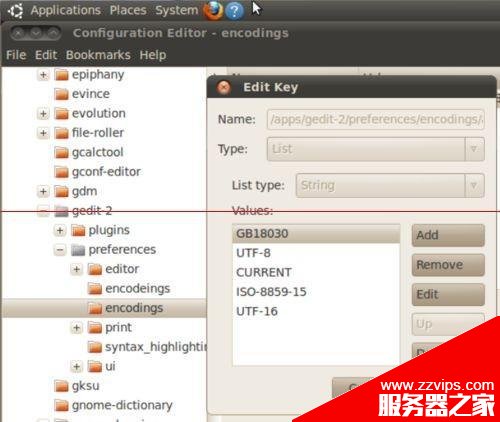Viewport: 500px width, 422px height.
Task: Select ISO-8859-15 in the values list
Action: [x=316, y=292]
